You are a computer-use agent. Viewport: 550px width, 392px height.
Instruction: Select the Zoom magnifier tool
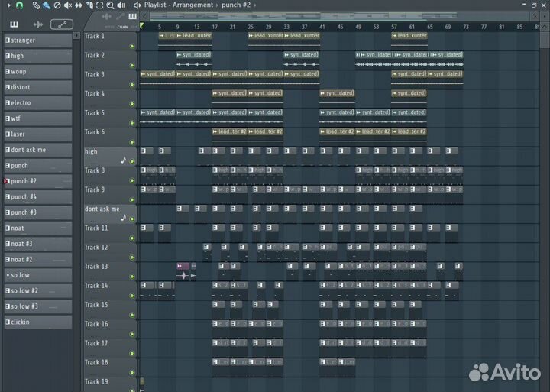point(111,5)
